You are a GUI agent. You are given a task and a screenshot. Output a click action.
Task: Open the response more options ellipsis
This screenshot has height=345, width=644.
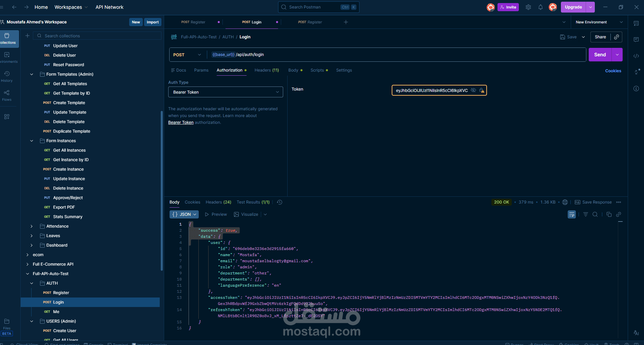point(619,202)
